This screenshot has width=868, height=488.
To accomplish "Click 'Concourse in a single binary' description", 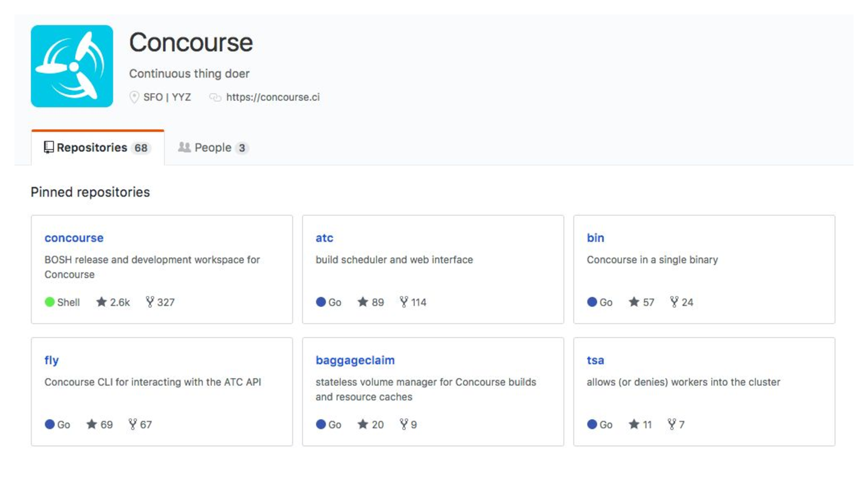I will point(652,260).
